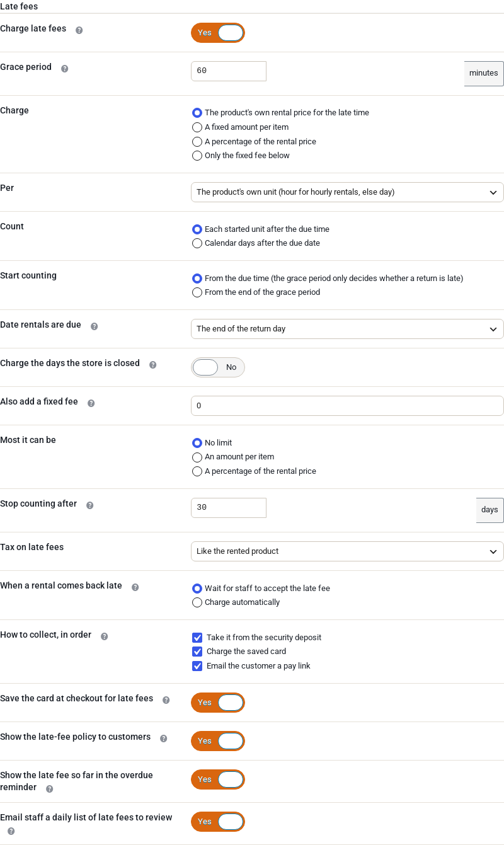Toggle Save the card at checkout switch
The image size is (504, 845).
point(218,703)
